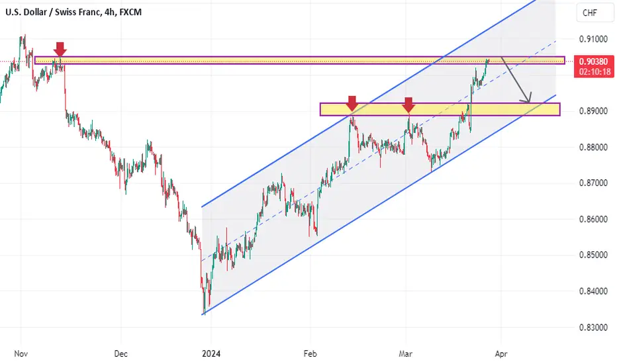Click the countdown timer 02:10:18

point(594,71)
